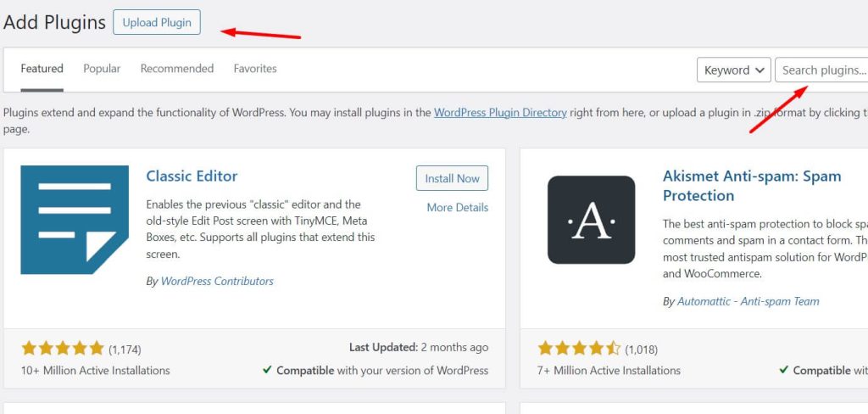Open the Favorites tab
Image resolution: width=868 pixels, height=414 pixels.
click(x=255, y=69)
